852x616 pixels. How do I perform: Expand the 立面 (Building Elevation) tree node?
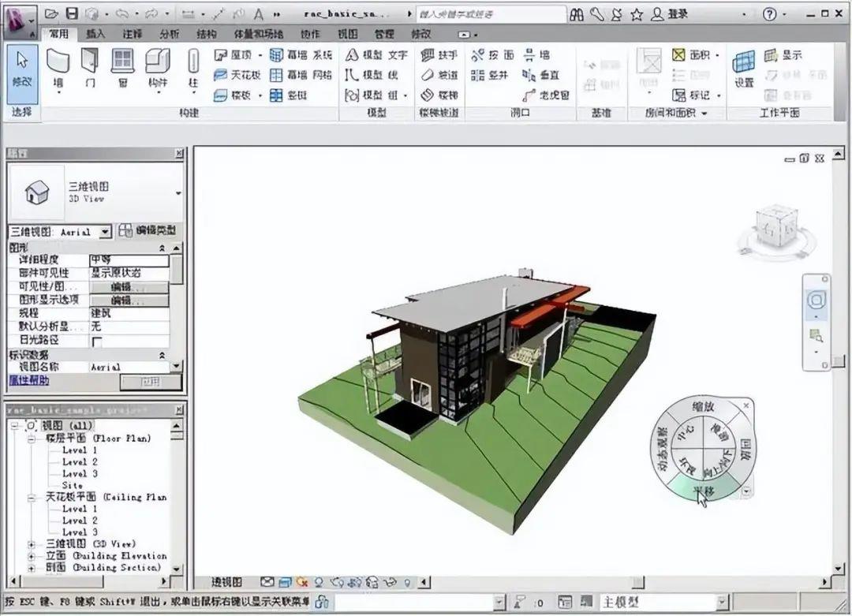coord(31,556)
